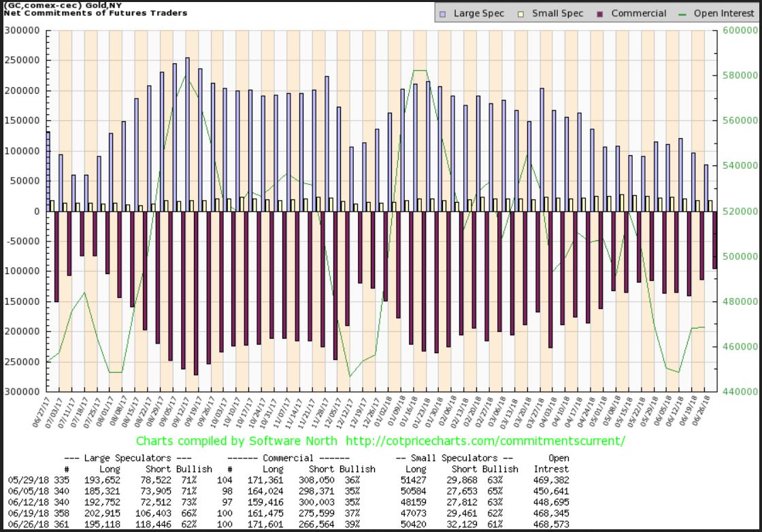Click the -50000 left axis label

tap(22, 241)
